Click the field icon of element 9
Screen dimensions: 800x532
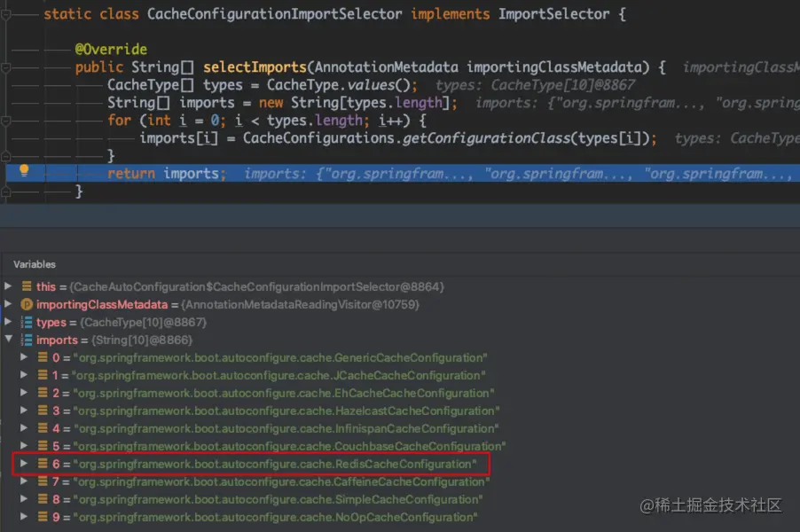click(x=43, y=517)
